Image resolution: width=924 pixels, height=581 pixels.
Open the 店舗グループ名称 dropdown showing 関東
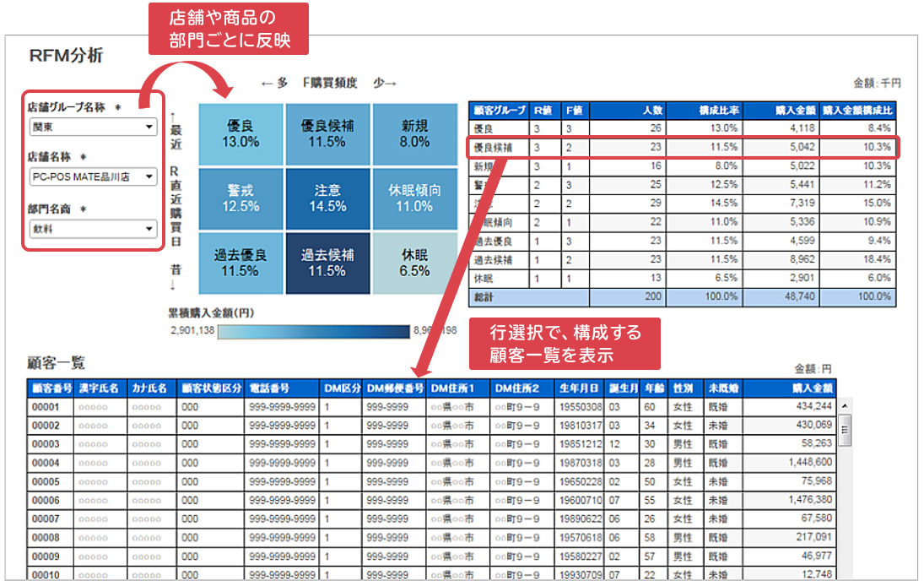point(93,127)
